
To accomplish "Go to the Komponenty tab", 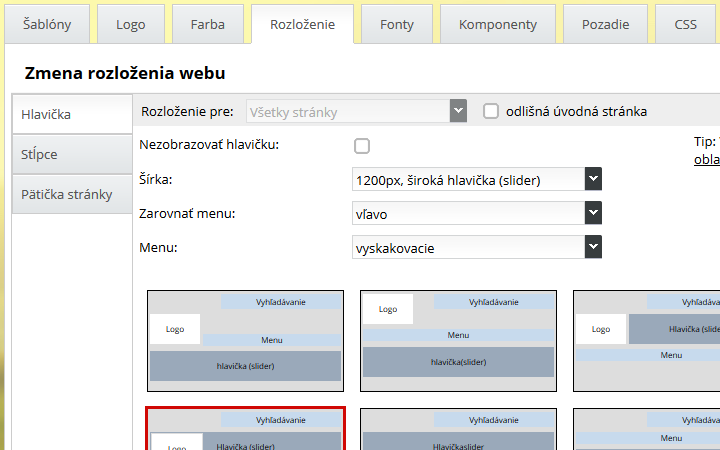I will pos(497,24).
